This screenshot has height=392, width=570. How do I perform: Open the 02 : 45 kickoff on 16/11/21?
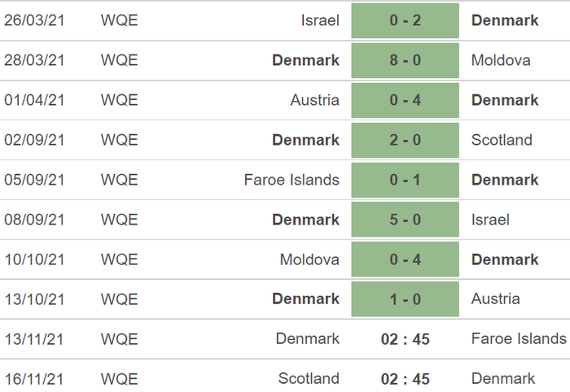point(405,379)
